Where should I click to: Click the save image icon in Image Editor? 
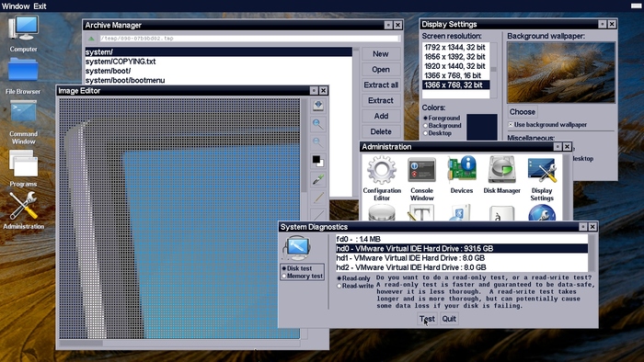(318, 106)
